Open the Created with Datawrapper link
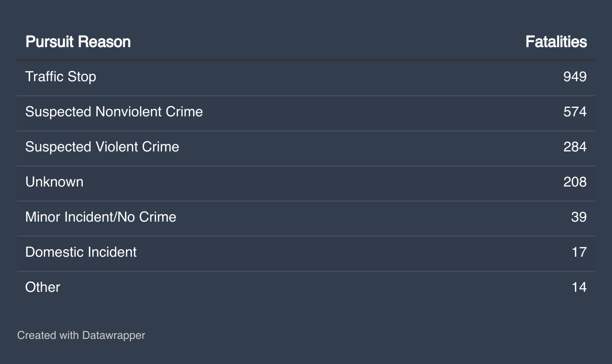 [x=81, y=335]
